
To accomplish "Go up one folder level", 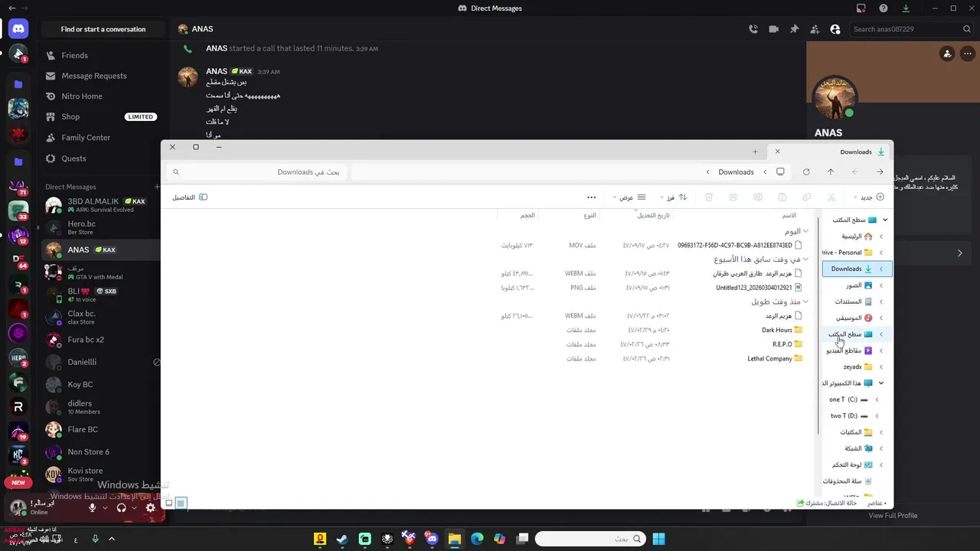I will tap(831, 172).
